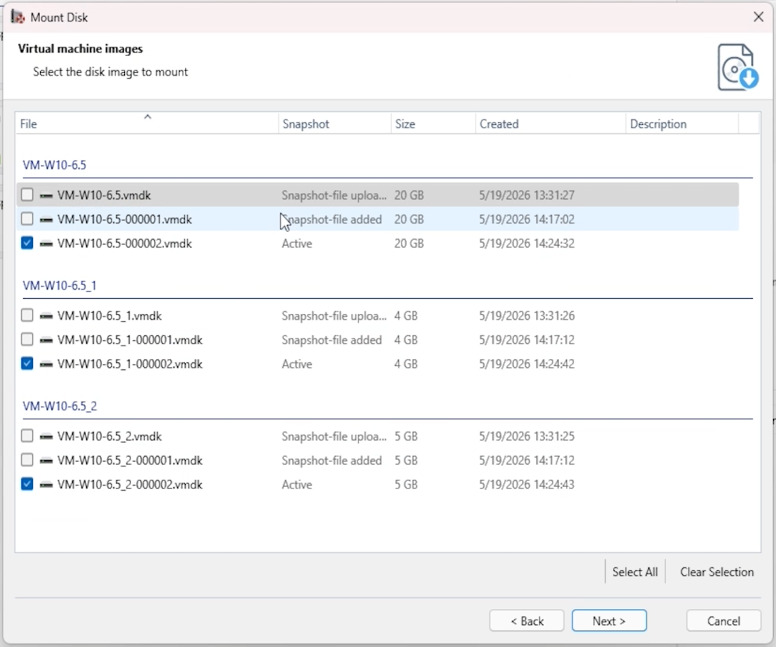
Task: Uncheck the VM-W10-6.5-000002.vmdk checkbox
Action: tap(27, 243)
